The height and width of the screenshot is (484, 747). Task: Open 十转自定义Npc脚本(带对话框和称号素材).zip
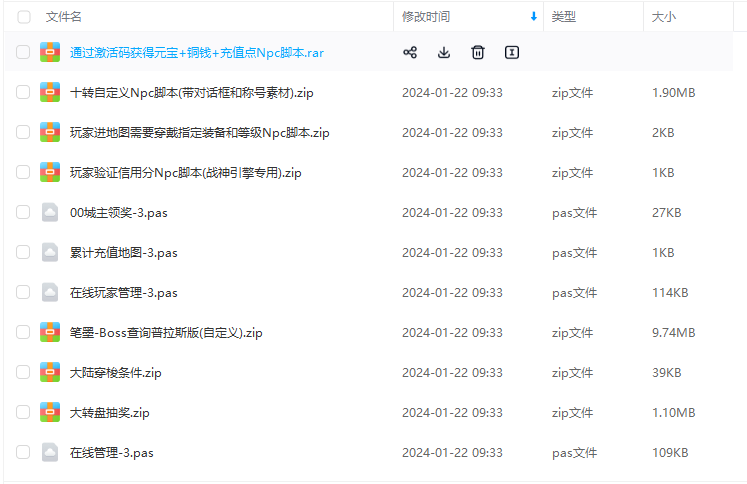point(192,92)
